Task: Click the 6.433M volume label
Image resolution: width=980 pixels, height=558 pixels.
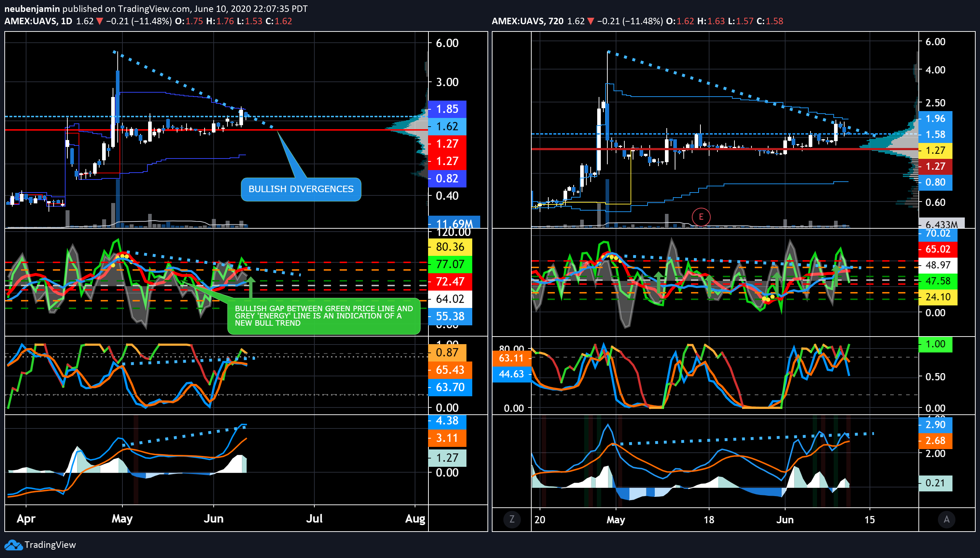Action: 941,224
